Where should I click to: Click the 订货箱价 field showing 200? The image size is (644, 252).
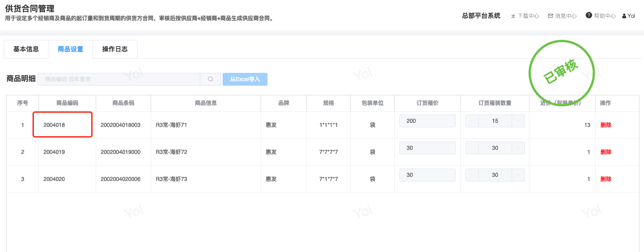pos(427,121)
